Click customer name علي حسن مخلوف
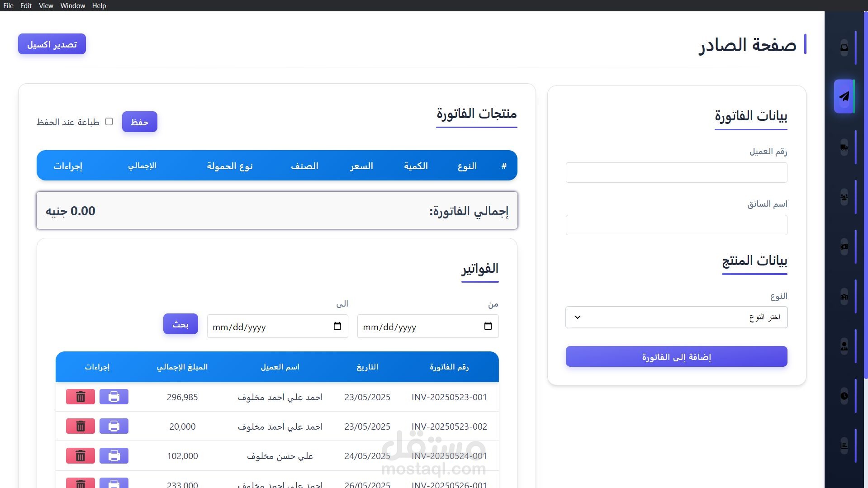The width and height of the screenshot is (868, 488). 280,456
